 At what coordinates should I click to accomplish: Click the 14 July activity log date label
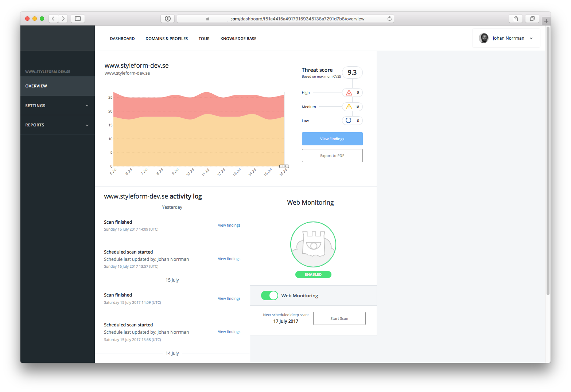(x=172, y=353)
